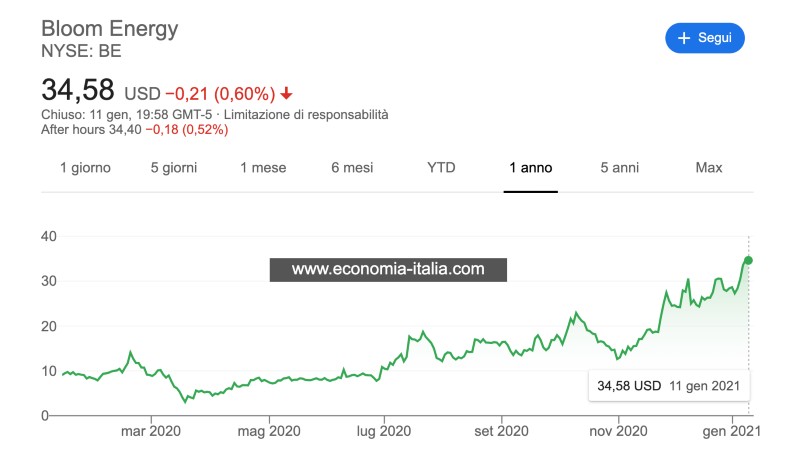The width and height of the screenshot is (800, 463).
Task: Click the lug 2020 axis label
Action: pos(384,431)
